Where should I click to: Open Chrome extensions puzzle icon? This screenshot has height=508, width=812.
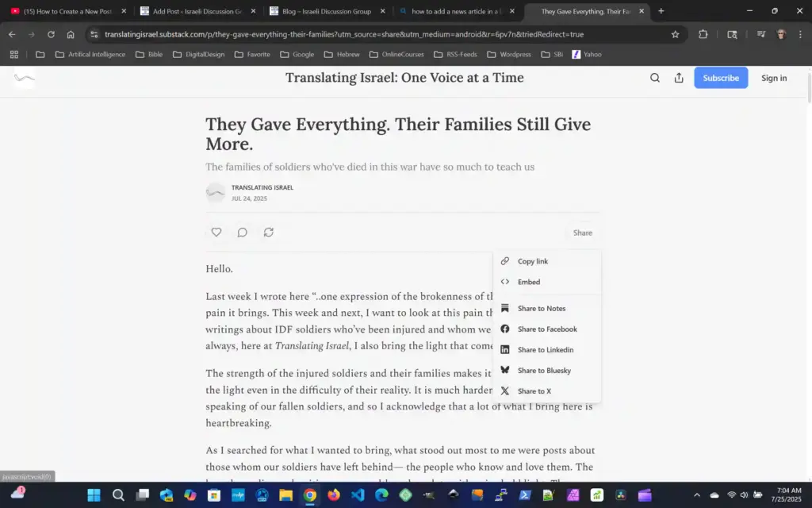pyautogui.click(x=703, y=34)
